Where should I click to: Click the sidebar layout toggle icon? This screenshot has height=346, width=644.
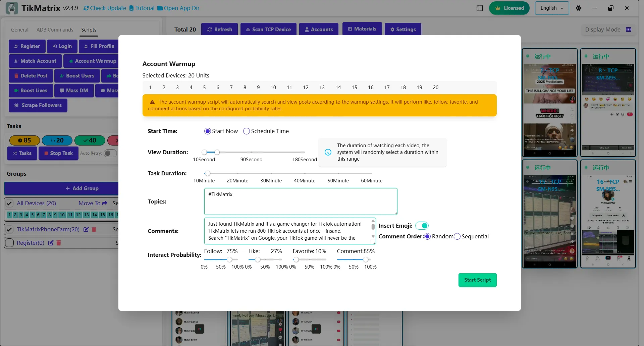(480, 8)
